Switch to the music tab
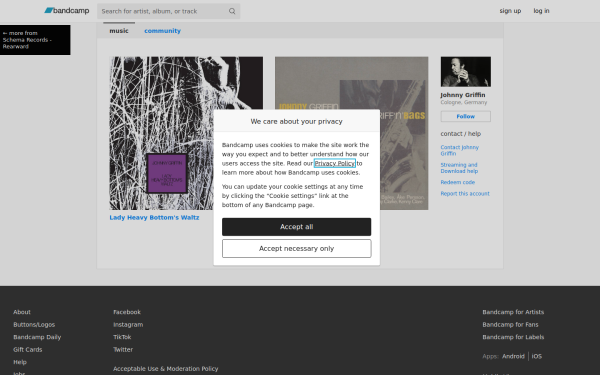600x375 pixels. pos(119,31)
